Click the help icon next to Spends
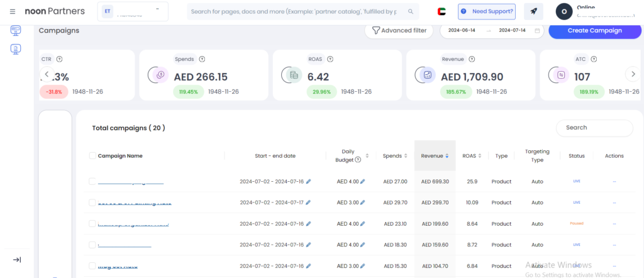The height and width of the screenshot is (278, 644). click(202, 59)
